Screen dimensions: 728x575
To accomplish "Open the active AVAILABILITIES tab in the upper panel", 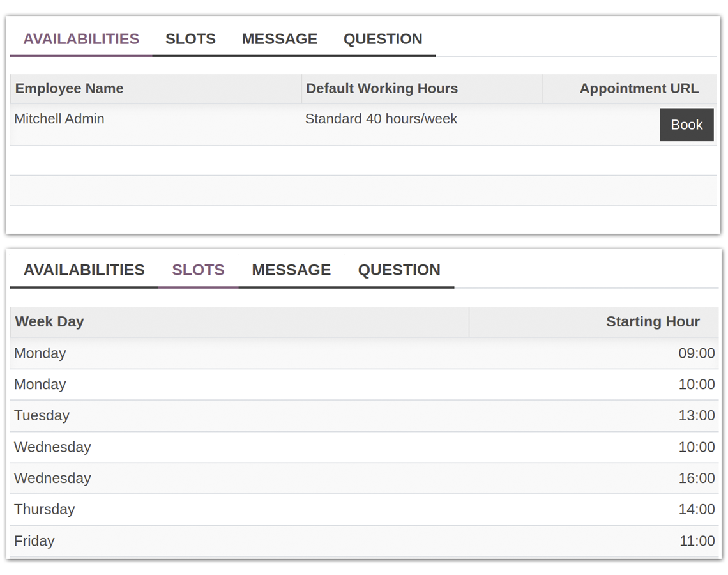I will tap(81, 39).
